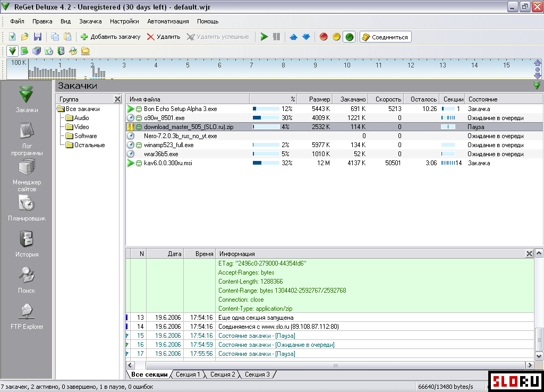Open Лог программы in the sidebar
The width and height of the screenshot is (544, 392).
27,139
